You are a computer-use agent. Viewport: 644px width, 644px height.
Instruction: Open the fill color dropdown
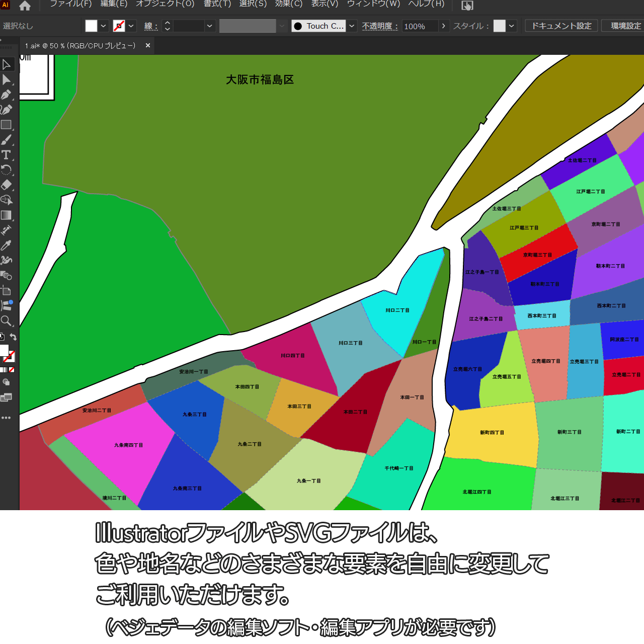(x=103, y=26)
